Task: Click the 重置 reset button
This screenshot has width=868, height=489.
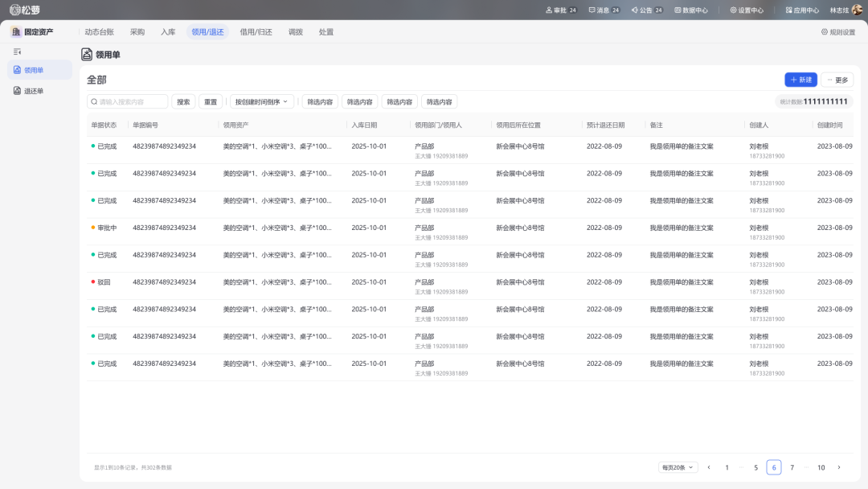Action: click(211, 102)
